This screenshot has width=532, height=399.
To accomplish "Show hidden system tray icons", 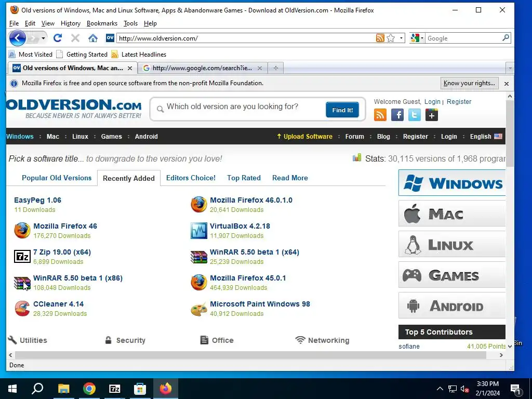I will pyautogui.click(x=440, y=389).
